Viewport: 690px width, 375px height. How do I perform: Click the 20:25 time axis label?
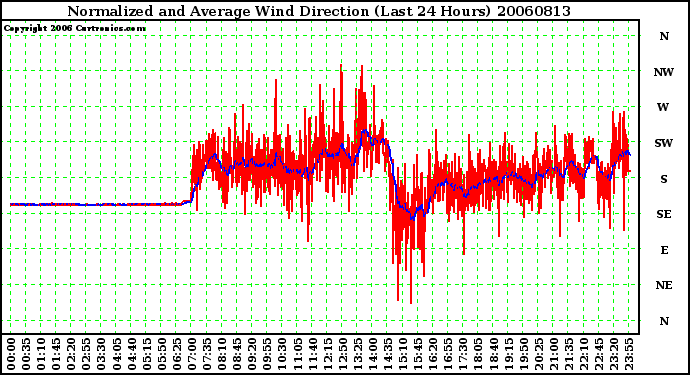[x=539, y=354]
